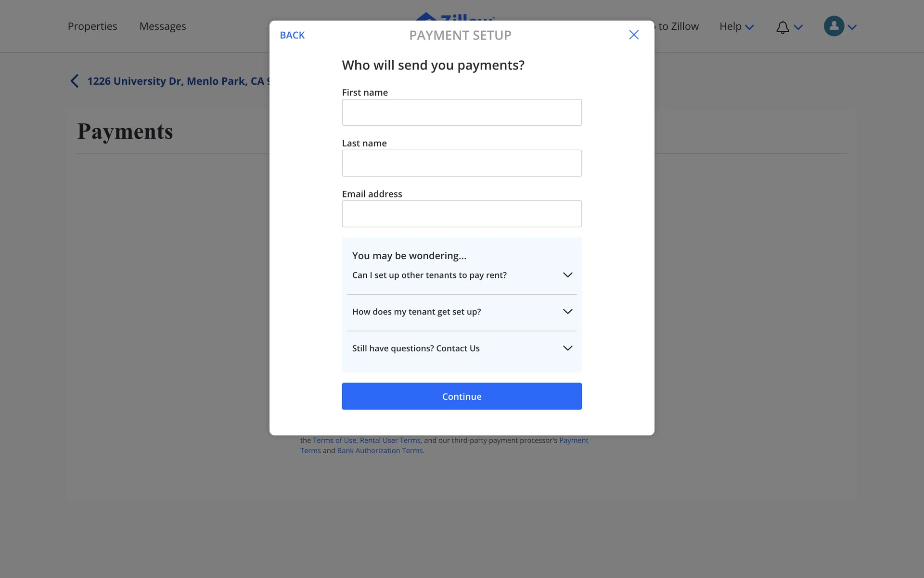Image resolution: width=924 pixels, height=578 pixels.
Task: Expand 'Still have questions? Contact Us'
Action: (x=567, y=348)
